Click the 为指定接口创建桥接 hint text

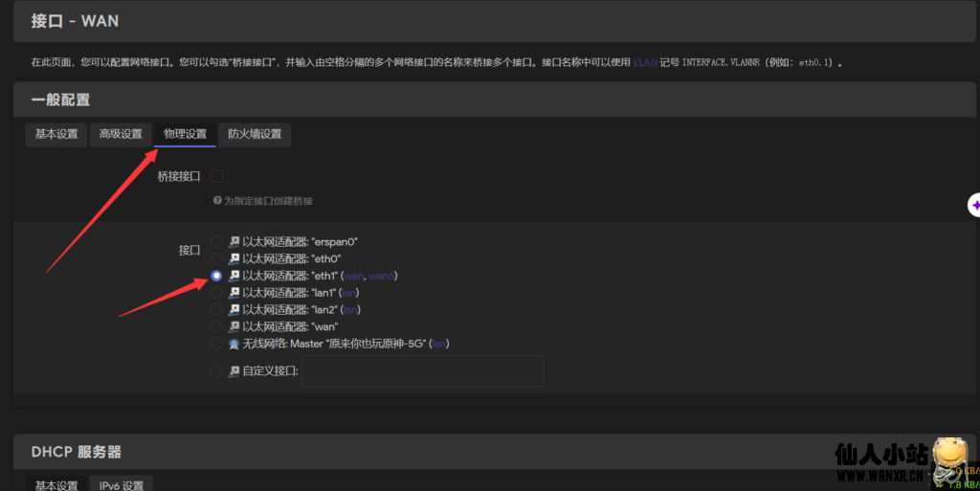click(x=268, y=201)
